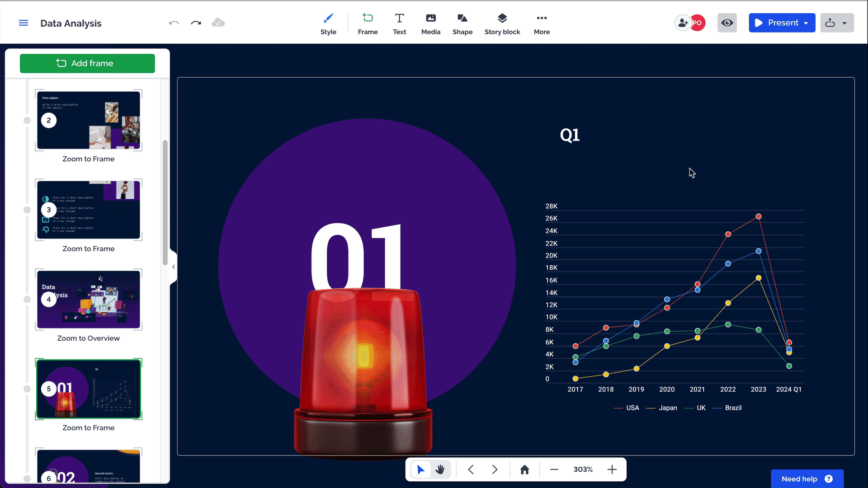Zoom out with minus button
The image size is (868, 488).
click(554, 469)
